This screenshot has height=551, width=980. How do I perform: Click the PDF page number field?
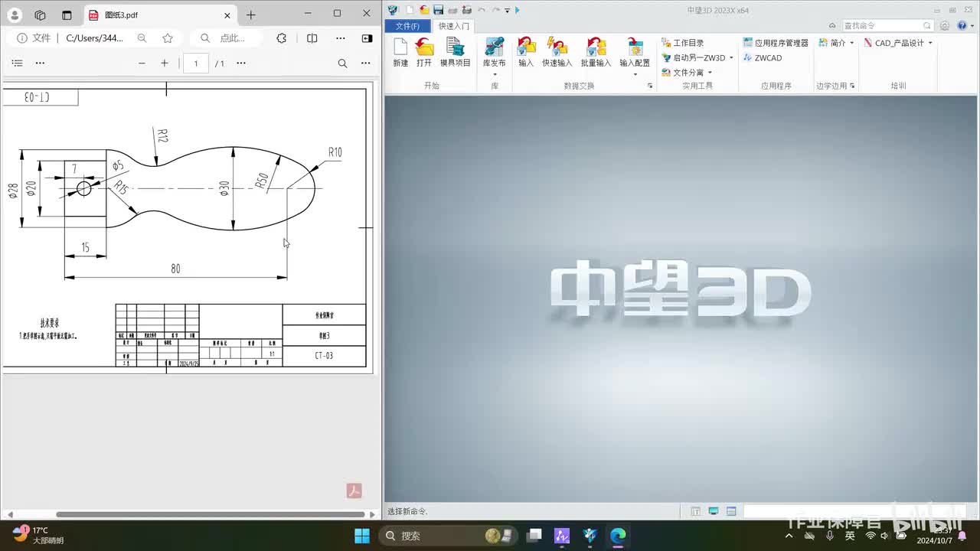(196, 64)
